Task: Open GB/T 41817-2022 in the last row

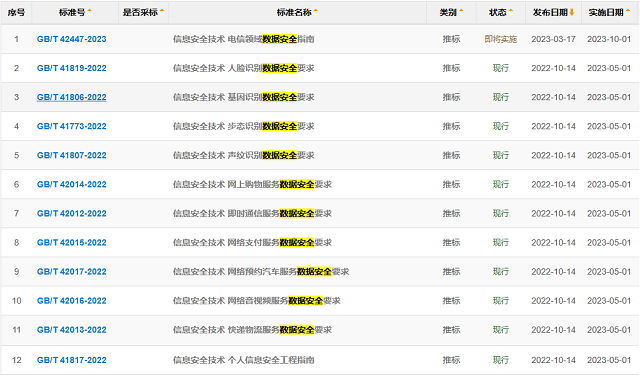Action: click(x=71, y=360)
